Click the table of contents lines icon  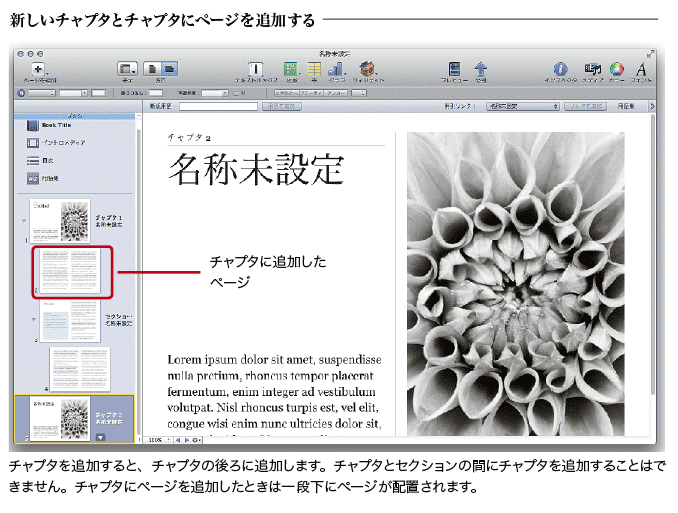tap(33, 161)
